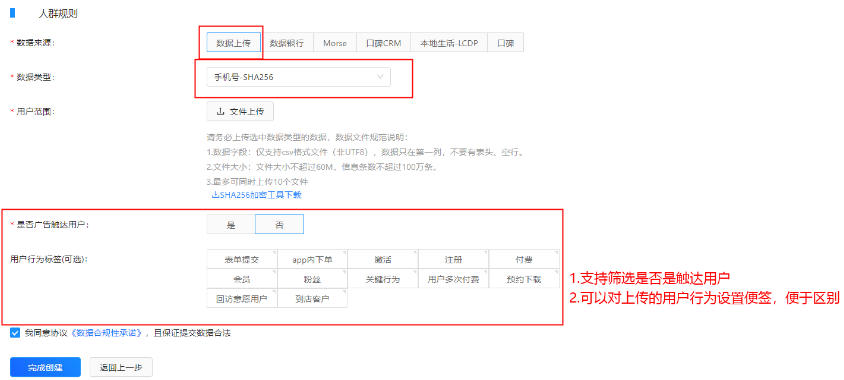Click the 用户范围 field label

tap(35, 111)
